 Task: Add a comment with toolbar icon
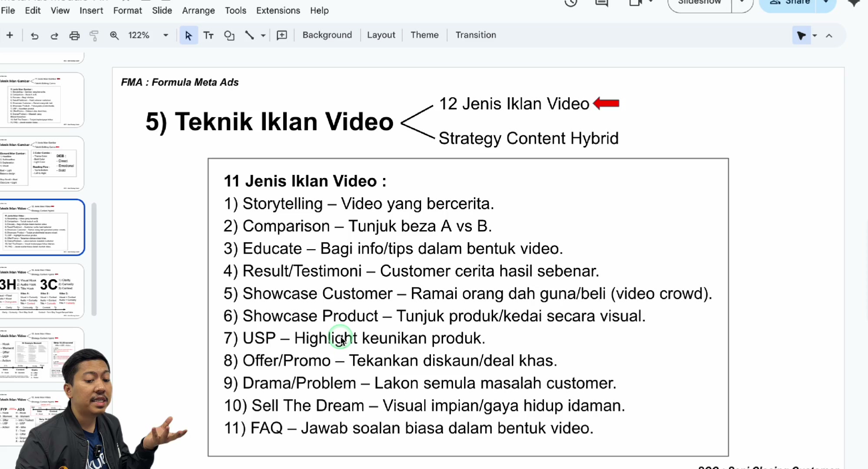click(x=282, y=35)
